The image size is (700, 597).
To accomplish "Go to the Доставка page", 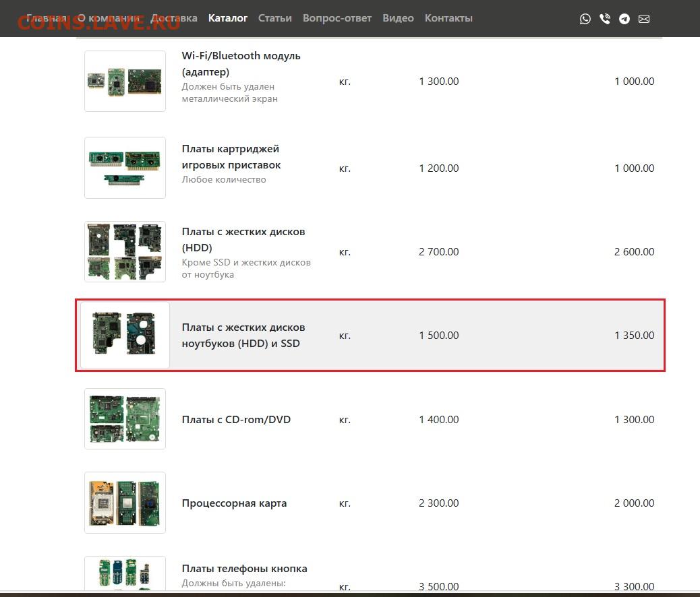I will tap(174, 18).
